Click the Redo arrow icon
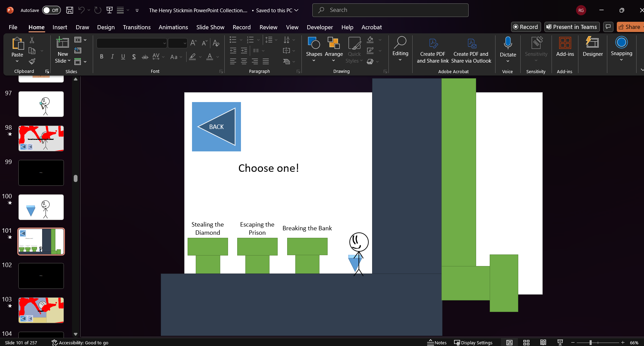The width and height of the screenshot is (644, 346). (98, 10)
